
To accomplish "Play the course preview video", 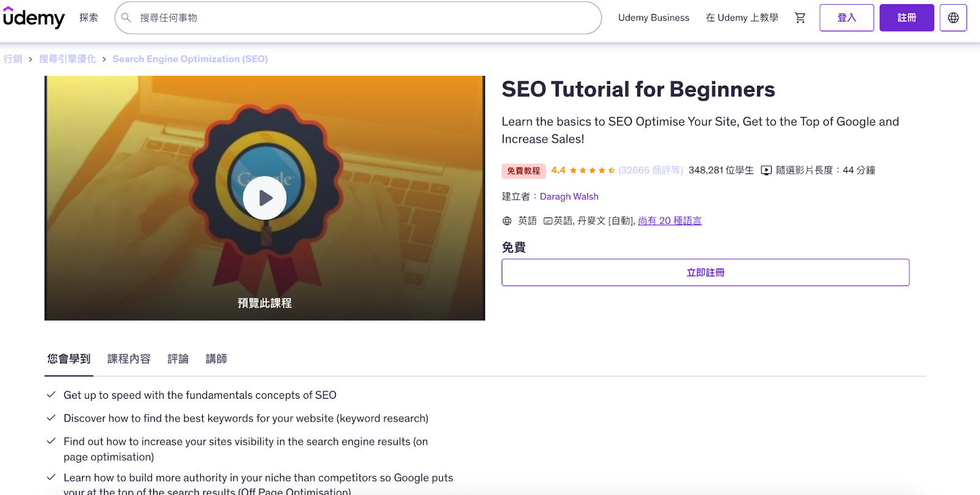I will tap(265, 198).
